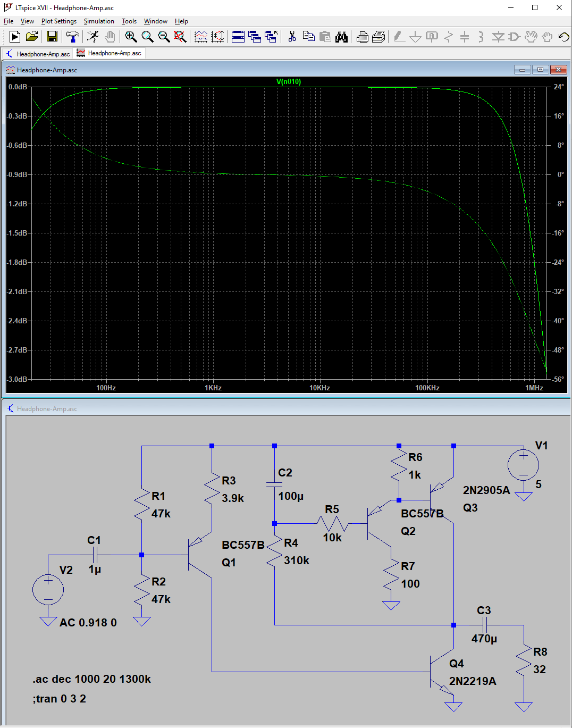Click the Paste clipboard icon
Screen dimensions: 572x728
pos(325,37)
